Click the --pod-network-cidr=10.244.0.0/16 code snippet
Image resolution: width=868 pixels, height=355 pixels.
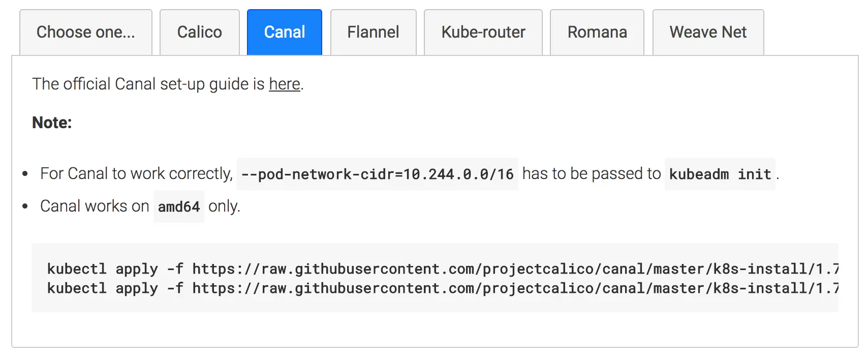(377, 174)
